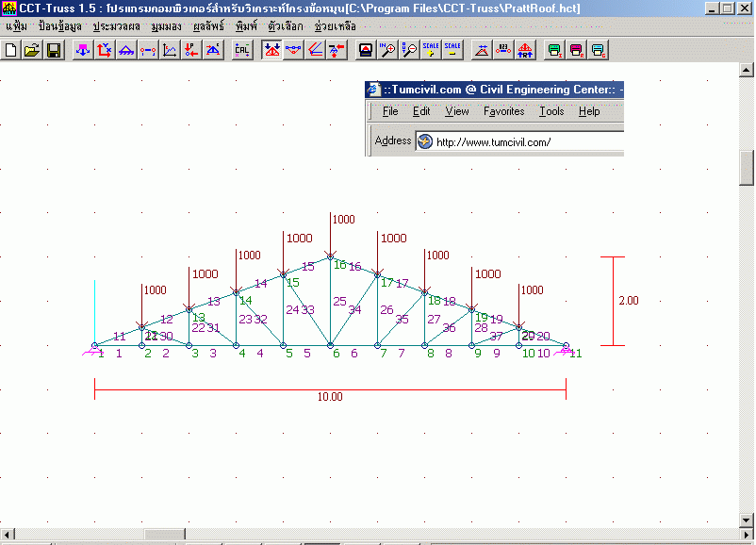Viewport: 756px width, 545px height.
Task: Open Favorites menu in Tumcivil window
Action: click(503, 111)
